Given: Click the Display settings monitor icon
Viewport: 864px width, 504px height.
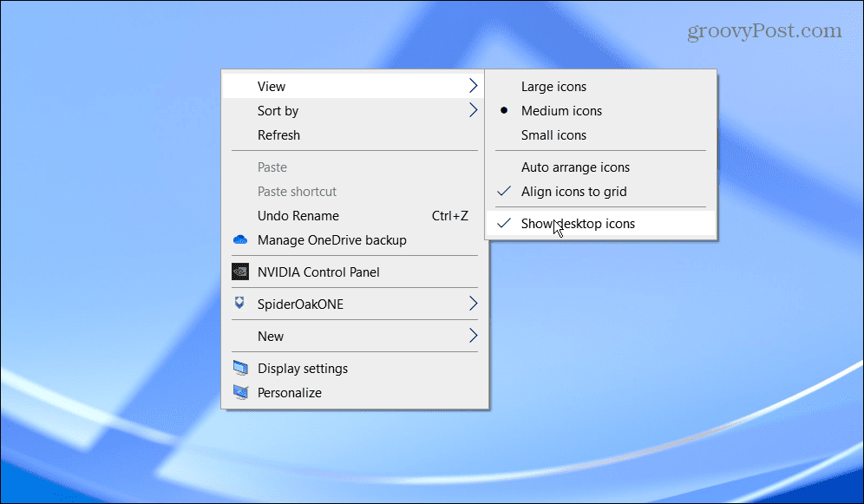Looking at the screenshot, I should pos(239,368).
